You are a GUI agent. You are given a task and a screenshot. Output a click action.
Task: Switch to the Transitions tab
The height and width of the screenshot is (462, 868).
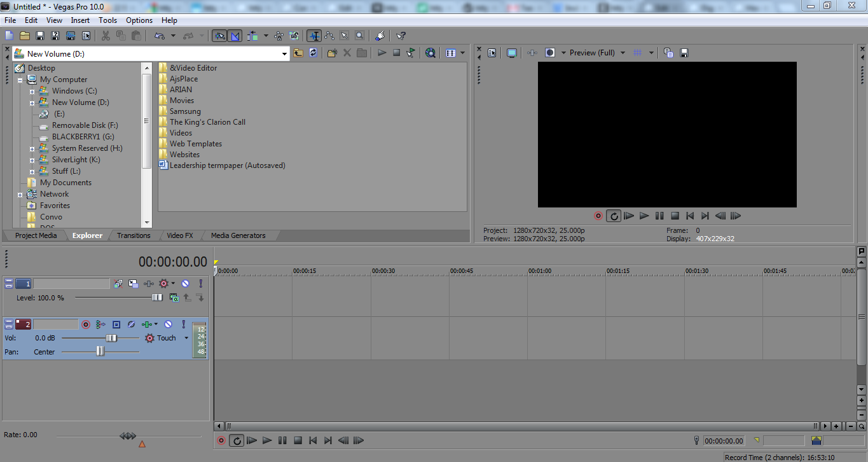134,235
